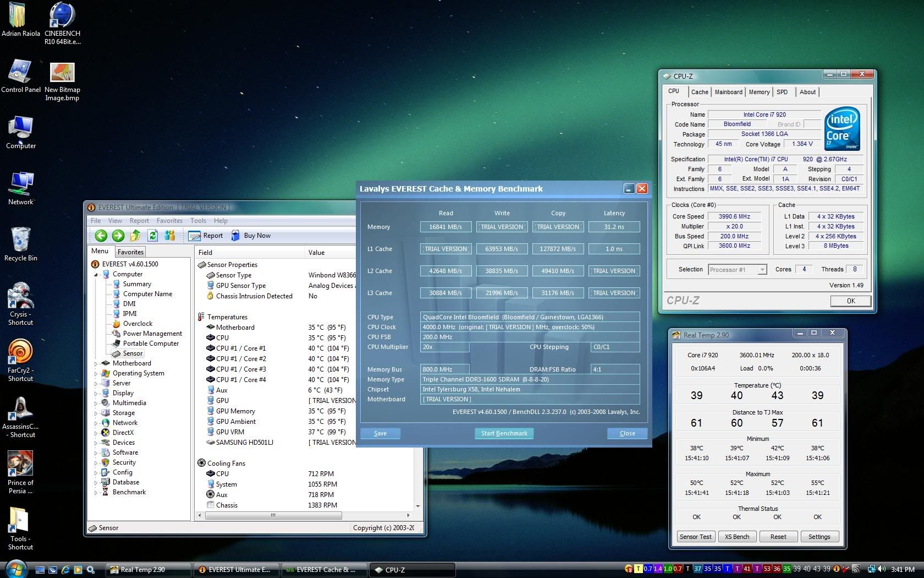
Task: Click XS Bench in Real Temp
Action: click(x=737, y=537)
